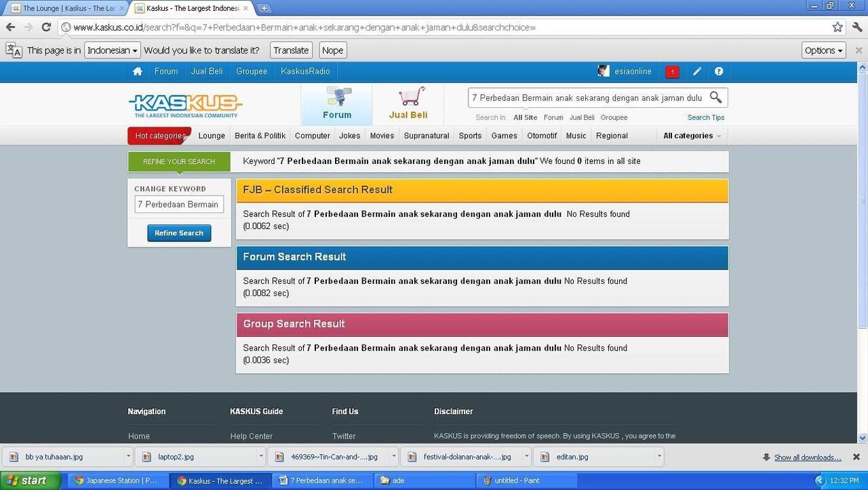
Task: Bookmark this page with the star icon
Action: click(837, 27)
